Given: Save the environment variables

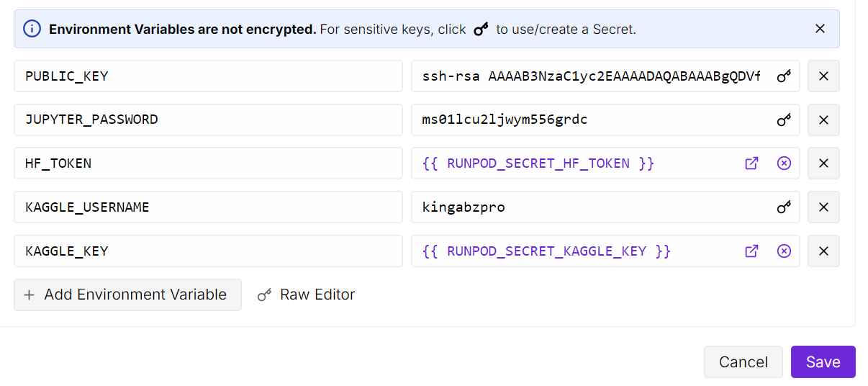Looking at the screenshot, I should tap(823, 362).
